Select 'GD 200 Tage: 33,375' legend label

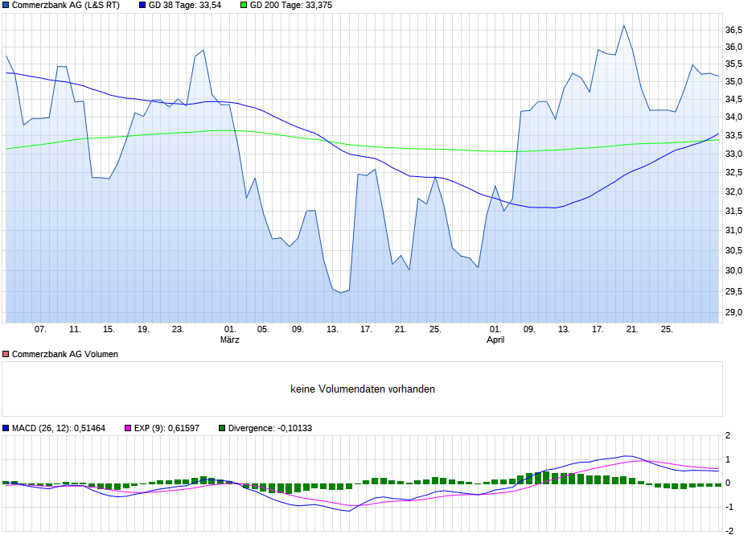(290, 6)
